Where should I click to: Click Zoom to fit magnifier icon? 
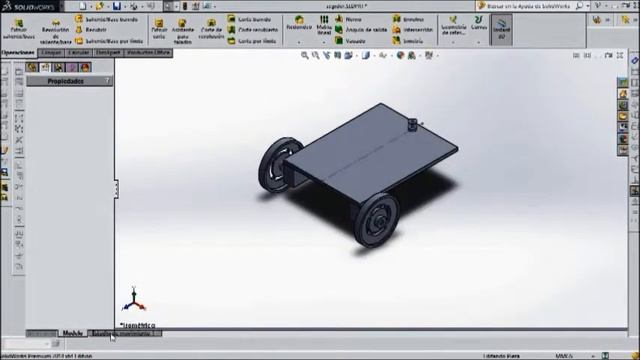(304, 55)
